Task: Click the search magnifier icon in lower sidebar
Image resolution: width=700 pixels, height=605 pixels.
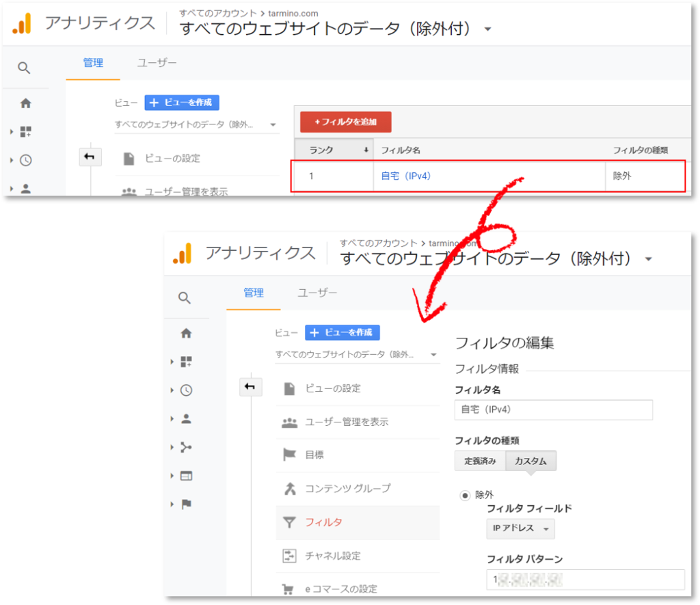Action: (185, 298)
